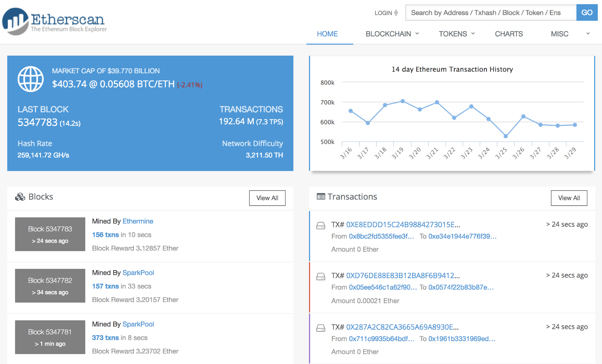Click drive icon beside TX# 0XE8EDDD15C24B
Viewport: 602px width, 364px height.
point(321,225)
